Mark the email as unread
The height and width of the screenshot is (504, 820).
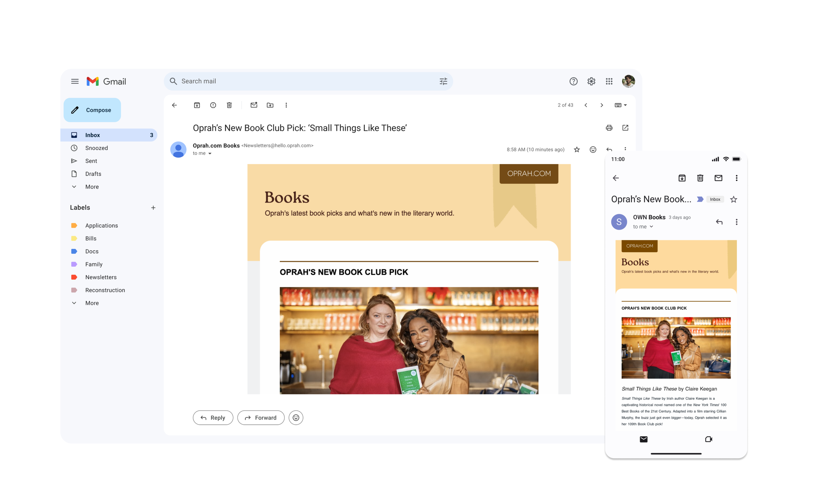pos(254,105)
